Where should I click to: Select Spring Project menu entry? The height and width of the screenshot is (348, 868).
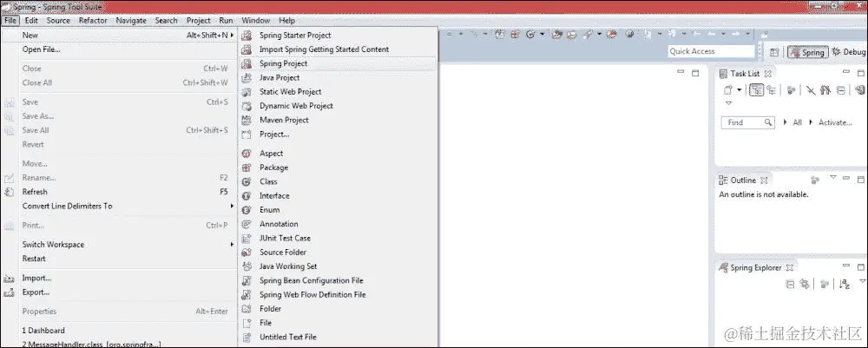tap(339, 63)
